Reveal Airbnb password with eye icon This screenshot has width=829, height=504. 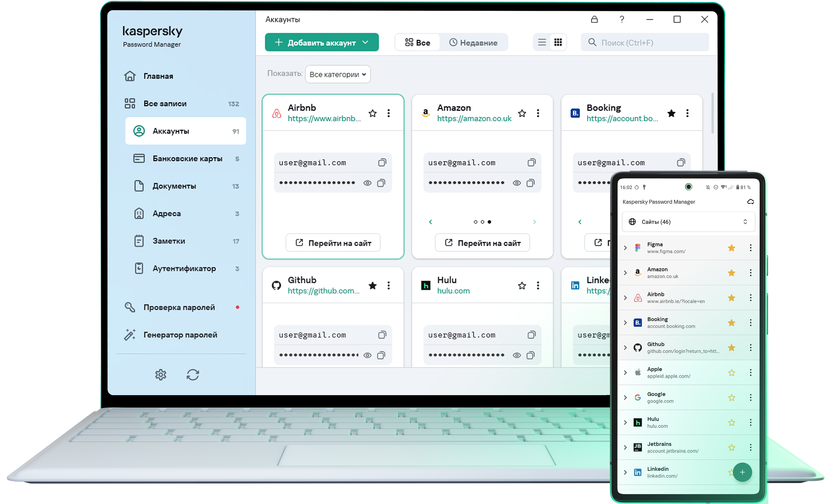(x=367, y=183)
